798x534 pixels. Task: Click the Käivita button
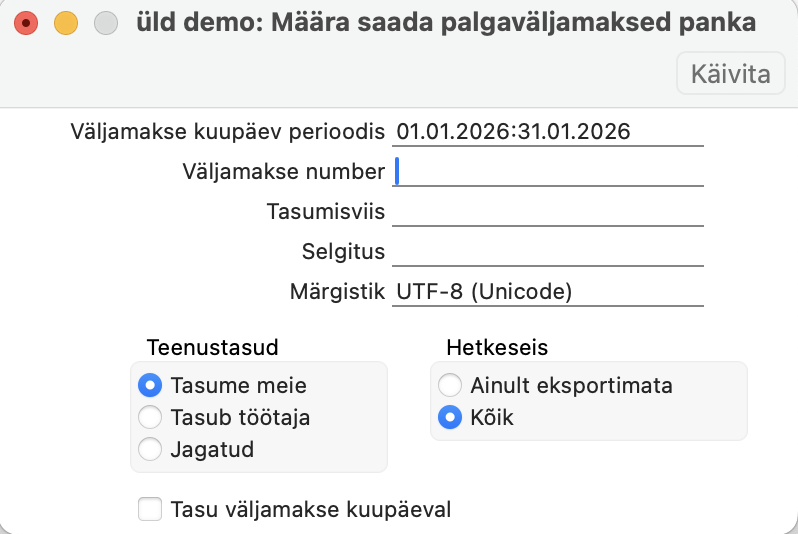(731, 74)
